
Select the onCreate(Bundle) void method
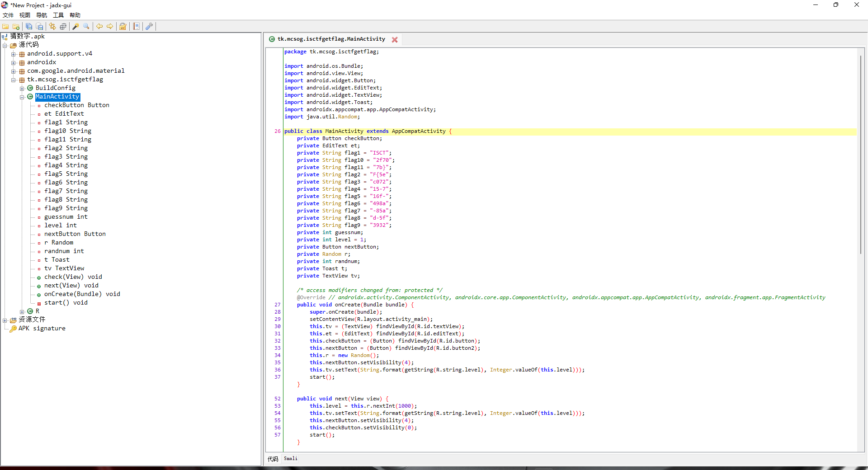pos(82,294)
